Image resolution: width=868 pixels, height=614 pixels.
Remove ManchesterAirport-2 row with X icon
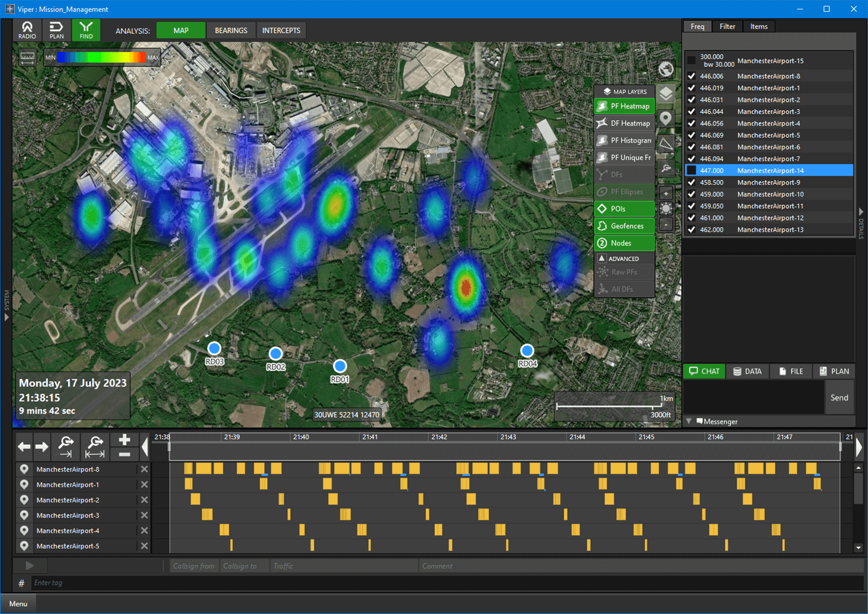coord(144,500)
